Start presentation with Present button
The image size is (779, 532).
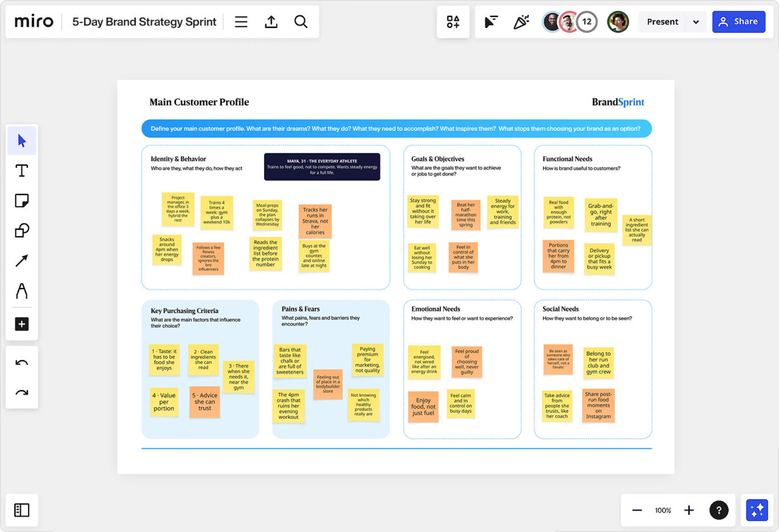(x=663, y=22)
